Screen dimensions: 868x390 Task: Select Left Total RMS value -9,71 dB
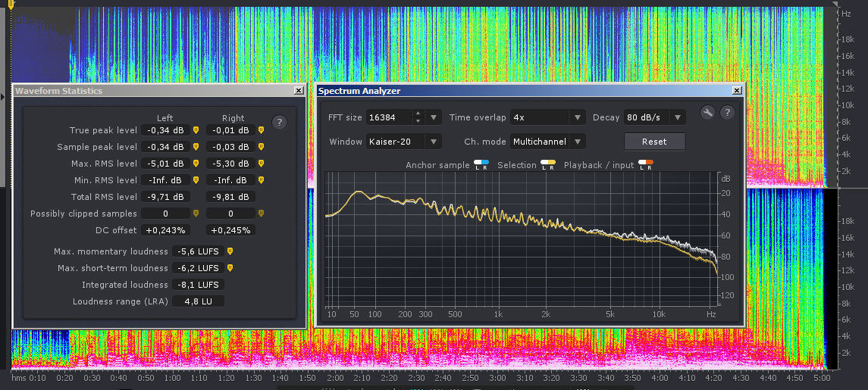pos(165,197)
